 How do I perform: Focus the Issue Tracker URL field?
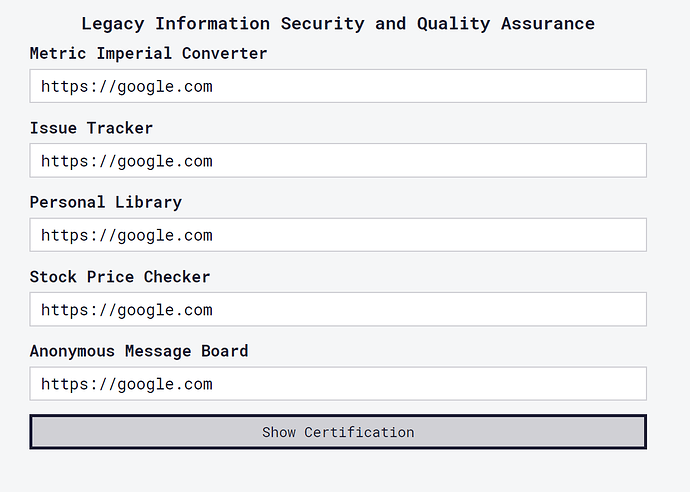[338, 160]
